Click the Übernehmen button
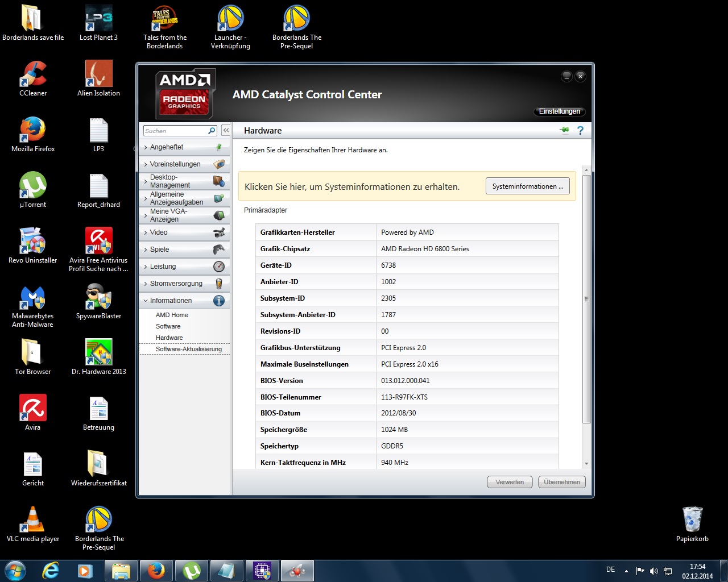The image size is (728, 582). tap(562, 482)
